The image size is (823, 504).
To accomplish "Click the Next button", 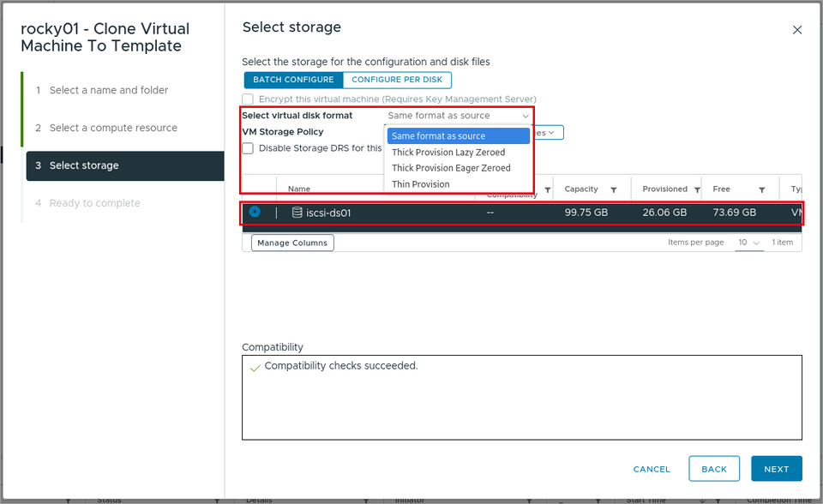I will coord(777,469).
